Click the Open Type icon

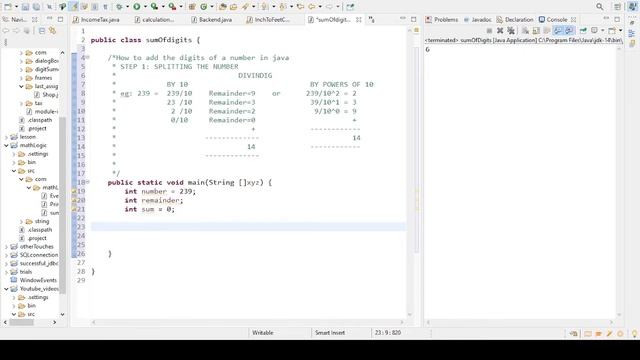[x=222, y=7]
